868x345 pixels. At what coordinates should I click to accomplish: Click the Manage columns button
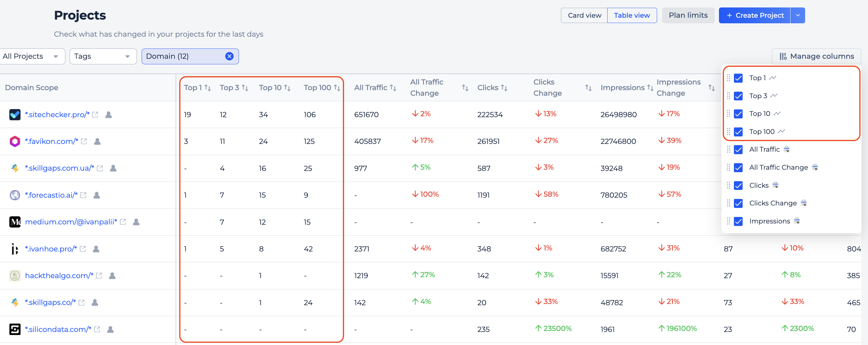[x=816, y=56]
